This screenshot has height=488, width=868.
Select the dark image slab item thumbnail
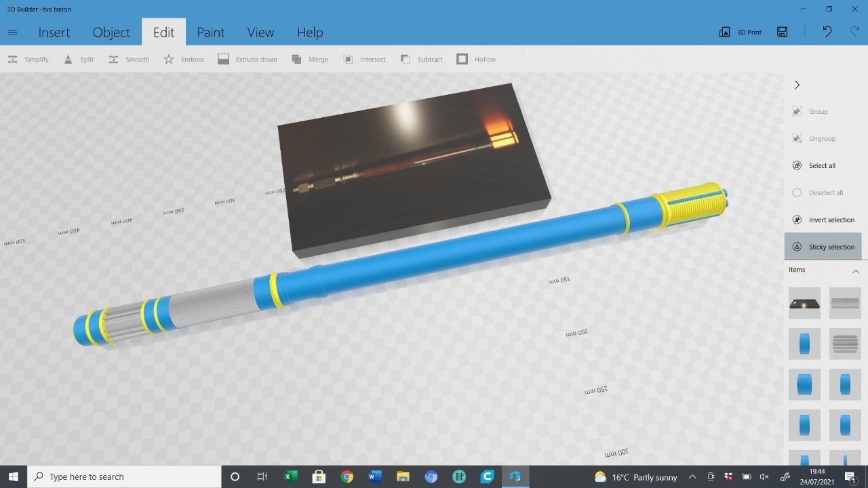click(804, 303)
